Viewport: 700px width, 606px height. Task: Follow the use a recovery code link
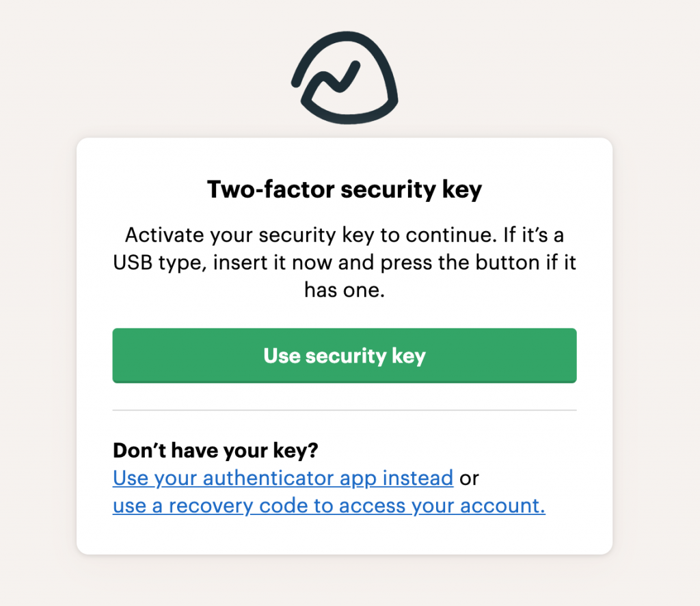pos(328,506)
